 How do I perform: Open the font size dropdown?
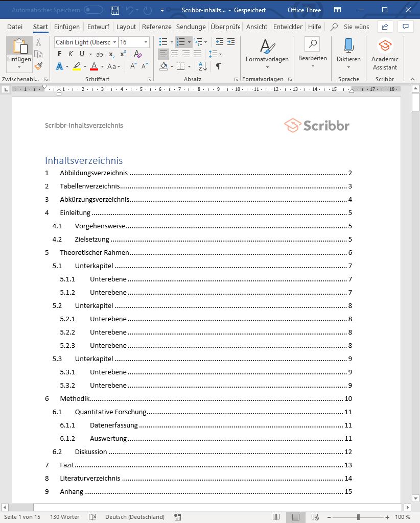[145, 42]
